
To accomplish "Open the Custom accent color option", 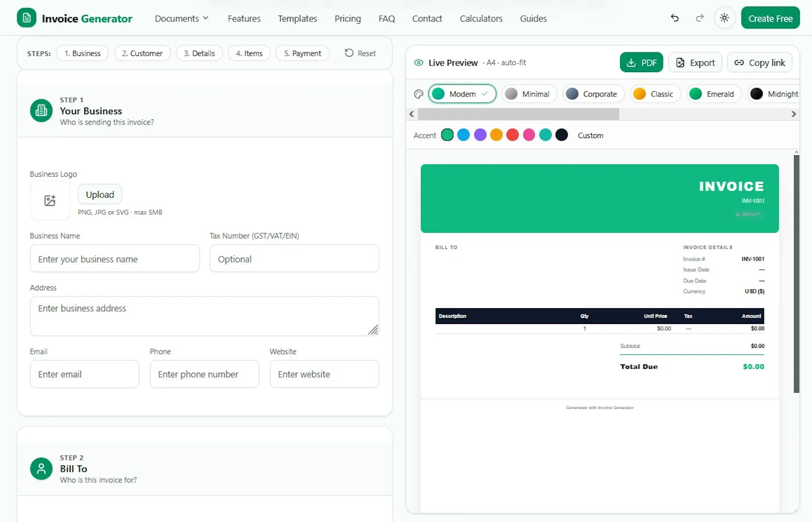I will pyautogui.click(x=591, y=136).
